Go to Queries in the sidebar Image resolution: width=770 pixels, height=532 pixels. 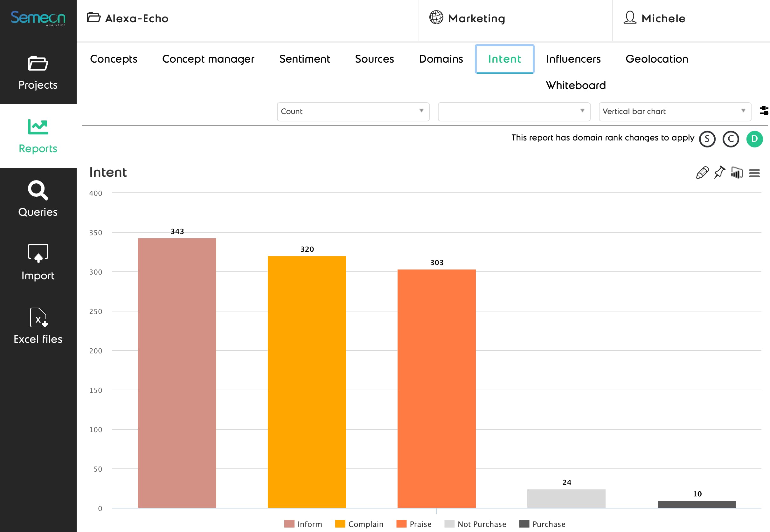(38, 199)
